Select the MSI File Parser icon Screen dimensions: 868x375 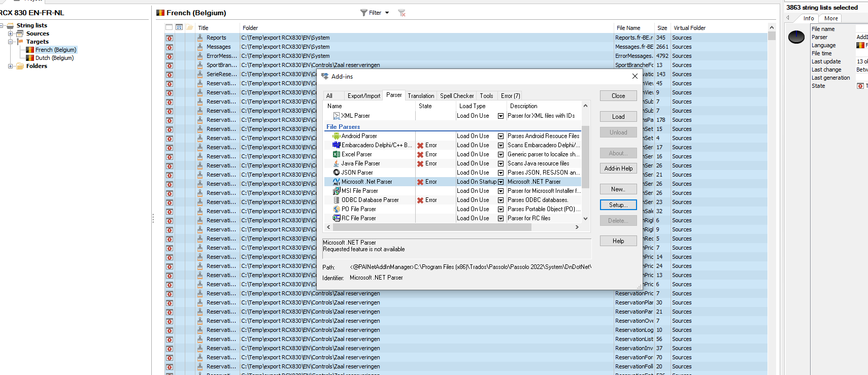(336, 191)
